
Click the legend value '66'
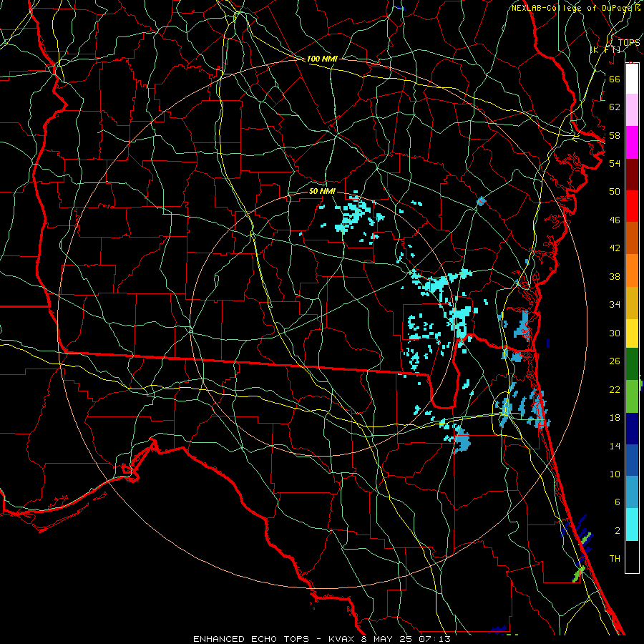615,79
